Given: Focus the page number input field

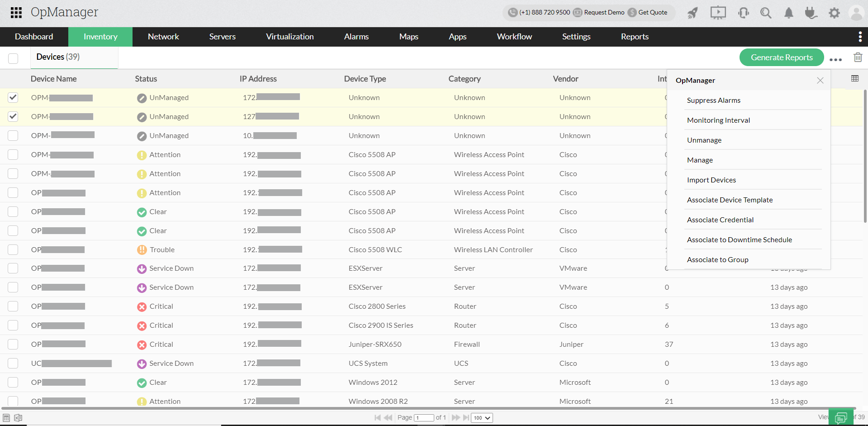Looking at the screenshot, I should pos(424,418).
